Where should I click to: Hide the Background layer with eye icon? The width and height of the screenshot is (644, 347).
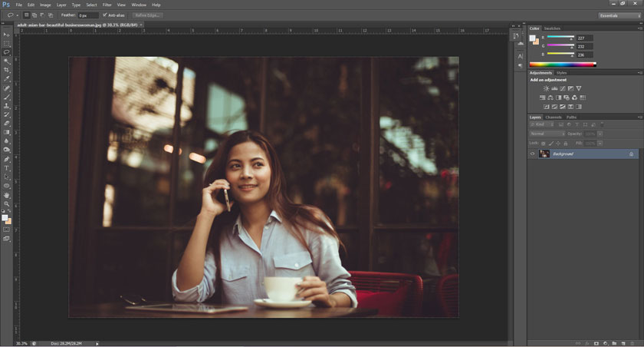tap(532, 154)
